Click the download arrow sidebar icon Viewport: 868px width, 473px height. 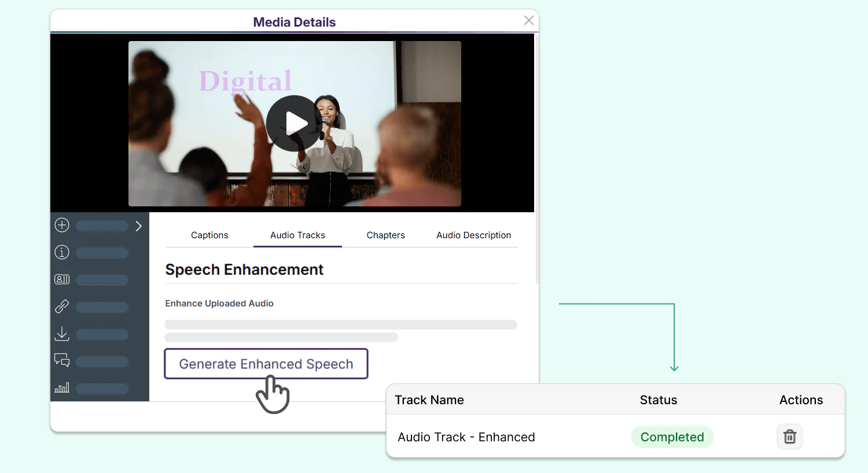(x=62, y=334)
